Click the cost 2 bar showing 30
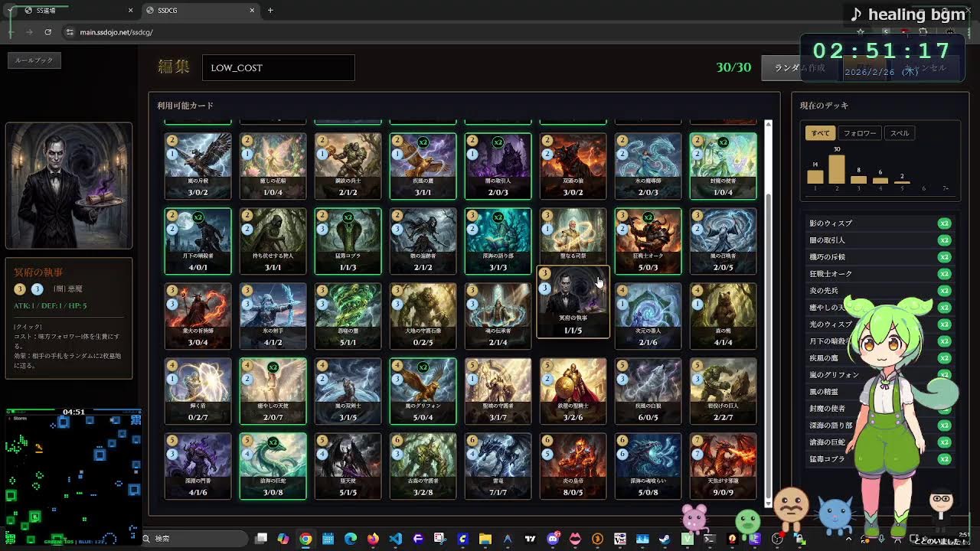 click(837, 169)
